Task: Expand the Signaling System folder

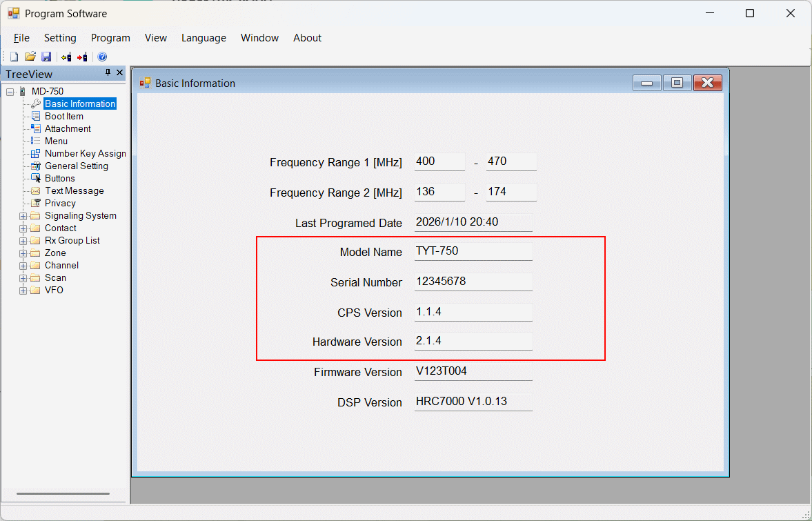Action: 23,216
